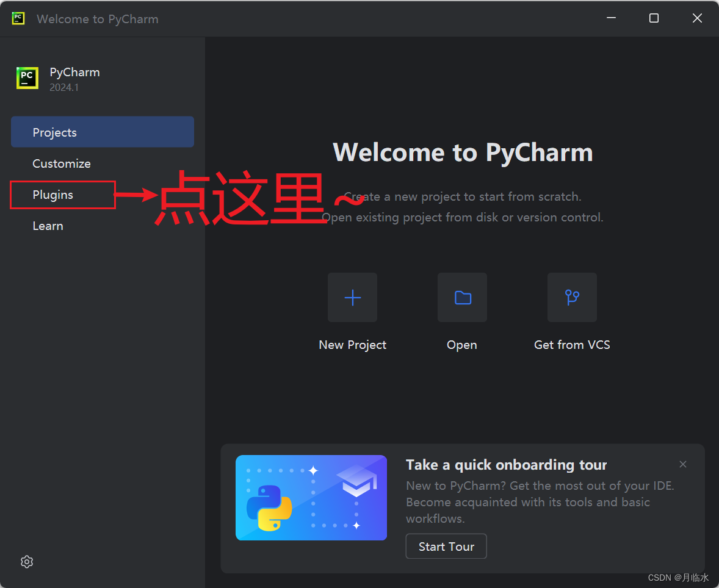The height and width of the screenshot is (588, 719).
Task: Click the 'Take a quick onboarding tour' heading
Action: (506, 465)
